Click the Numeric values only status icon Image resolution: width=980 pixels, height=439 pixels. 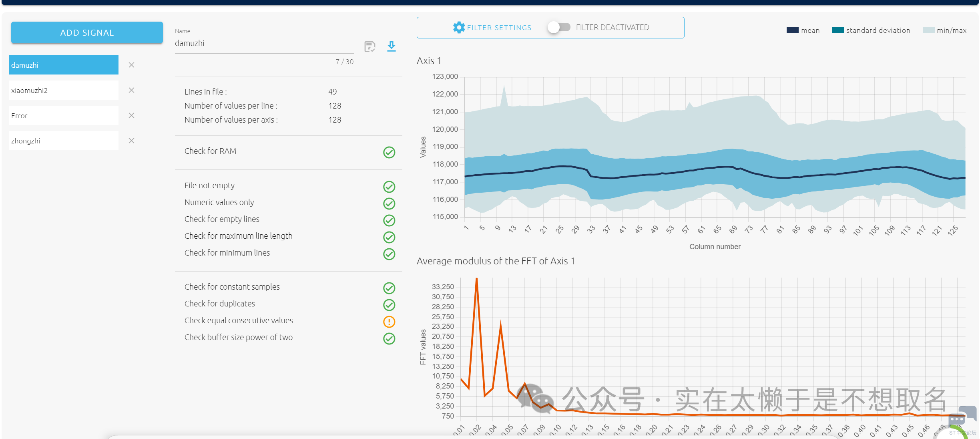389,203
